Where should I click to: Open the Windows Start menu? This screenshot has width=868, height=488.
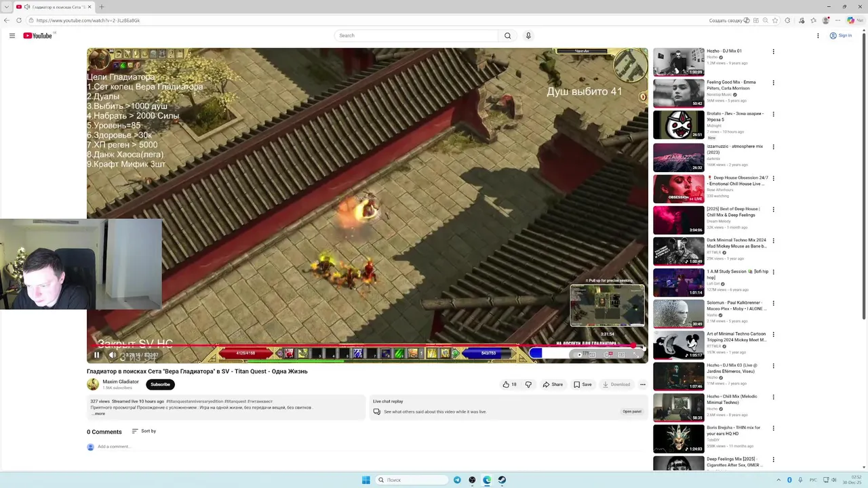(x=366, y=480)
